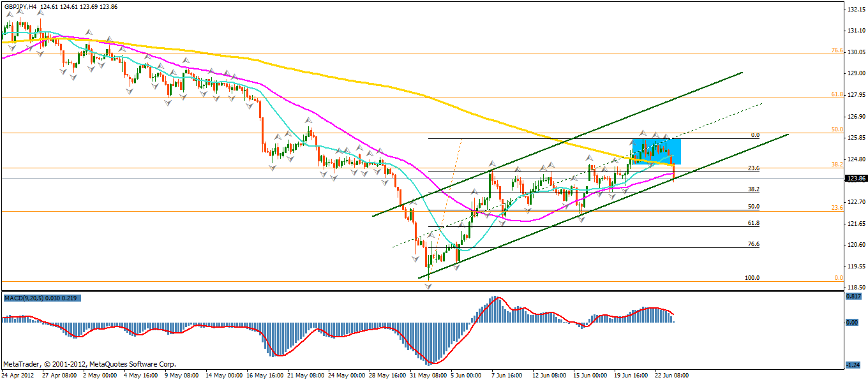The image size is (868, 380).
Task: Click the MetaTrader copyright text
Action: point(89,364)
